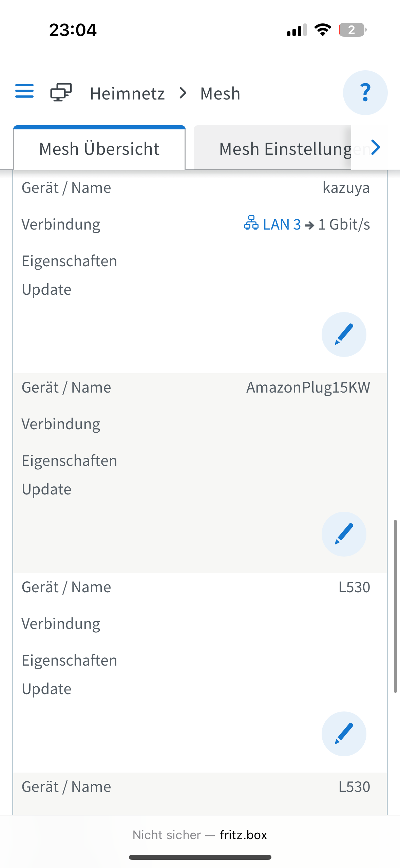Screen dimensions: 400x868
Task: Click the vertical page scrollbar
Action: click(395, 606)
